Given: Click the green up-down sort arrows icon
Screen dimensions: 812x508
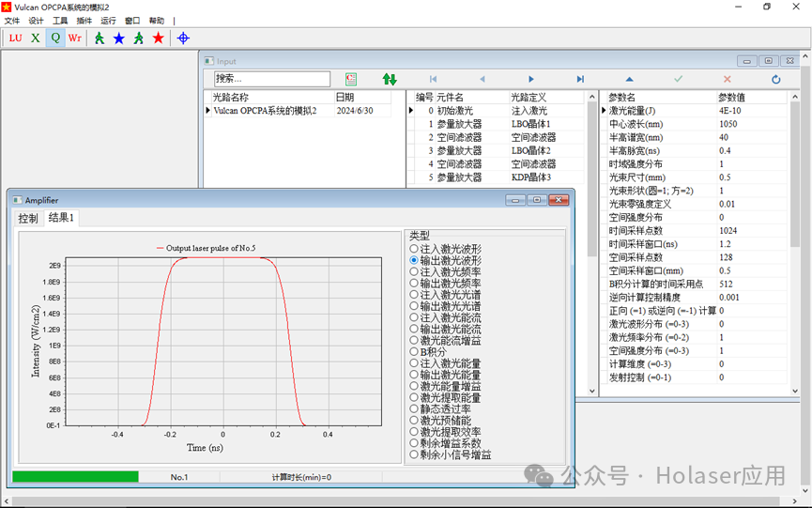Looking at the screenshot, I should 390,79.
